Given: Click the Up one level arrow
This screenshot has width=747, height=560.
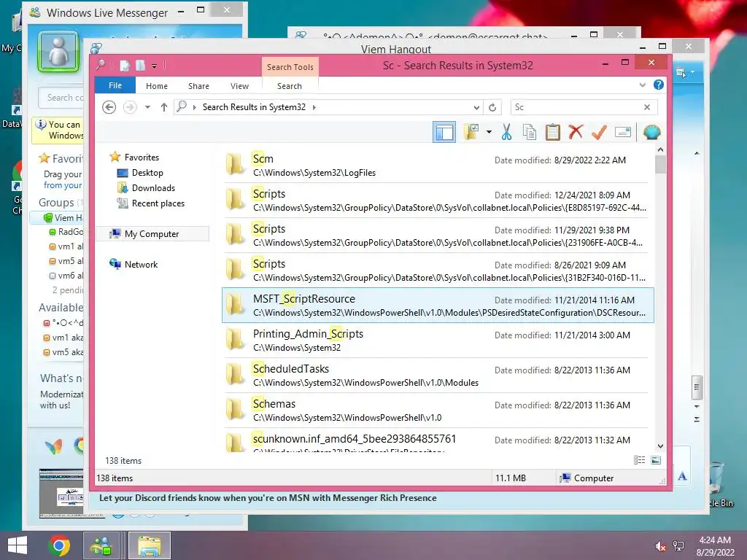Looking at the screenshot, I should pos(164,107).
